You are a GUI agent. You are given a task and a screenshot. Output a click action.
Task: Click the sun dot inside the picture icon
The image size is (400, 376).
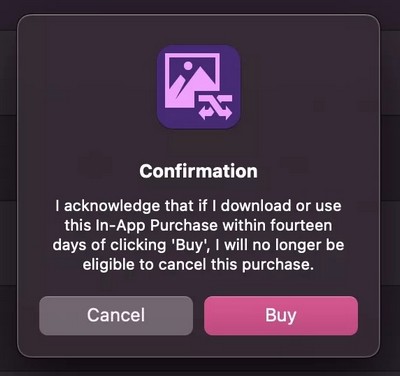point(188,66)
